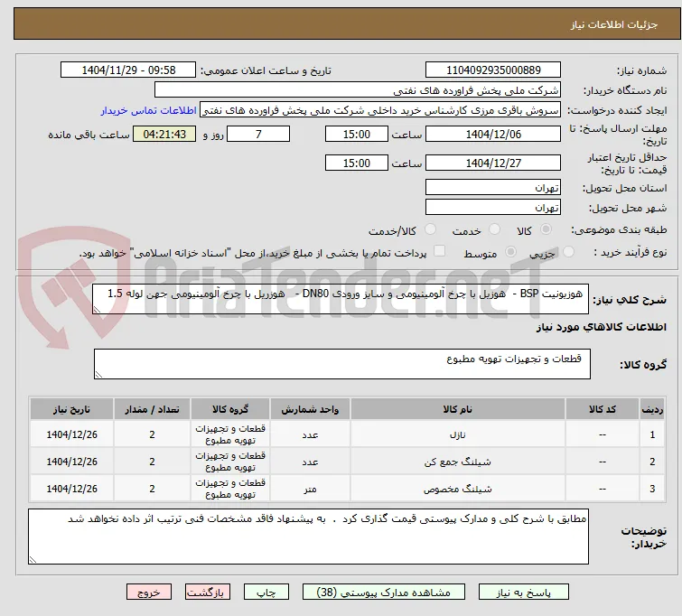The height and width of the screenshot is (616, 682).
Task: Select the خدمت radio button
Action: (x=494, y=229)
